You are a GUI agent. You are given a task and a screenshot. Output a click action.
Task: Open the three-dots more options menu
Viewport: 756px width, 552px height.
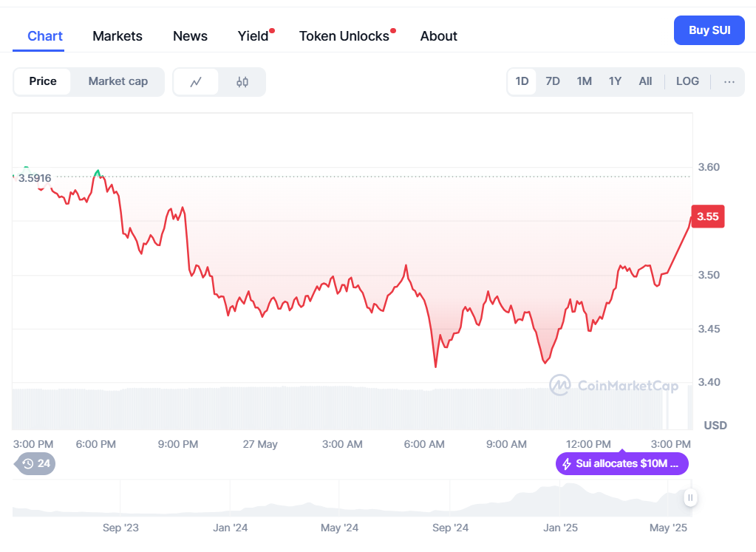729,82
